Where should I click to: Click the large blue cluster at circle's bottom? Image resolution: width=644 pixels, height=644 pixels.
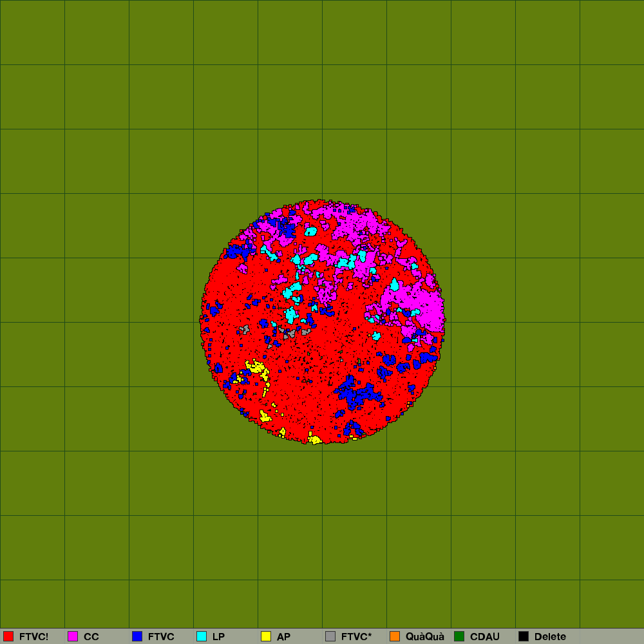[354, 394]
